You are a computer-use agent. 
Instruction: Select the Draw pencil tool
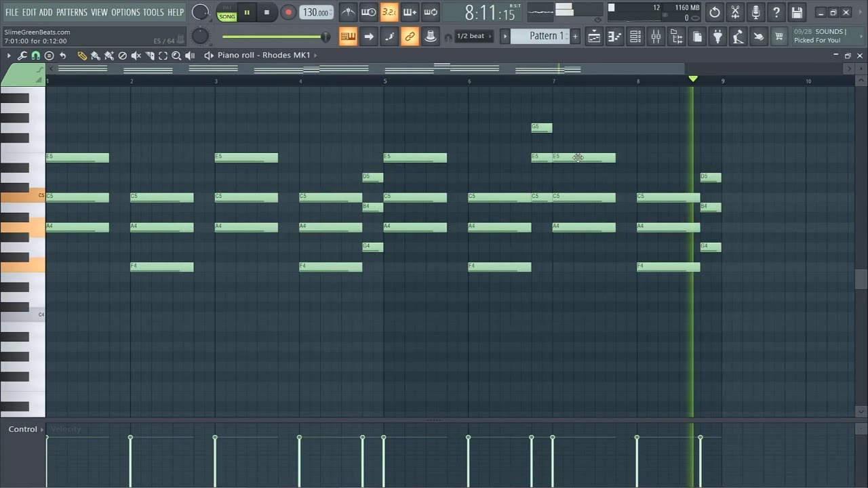(82, 56)
